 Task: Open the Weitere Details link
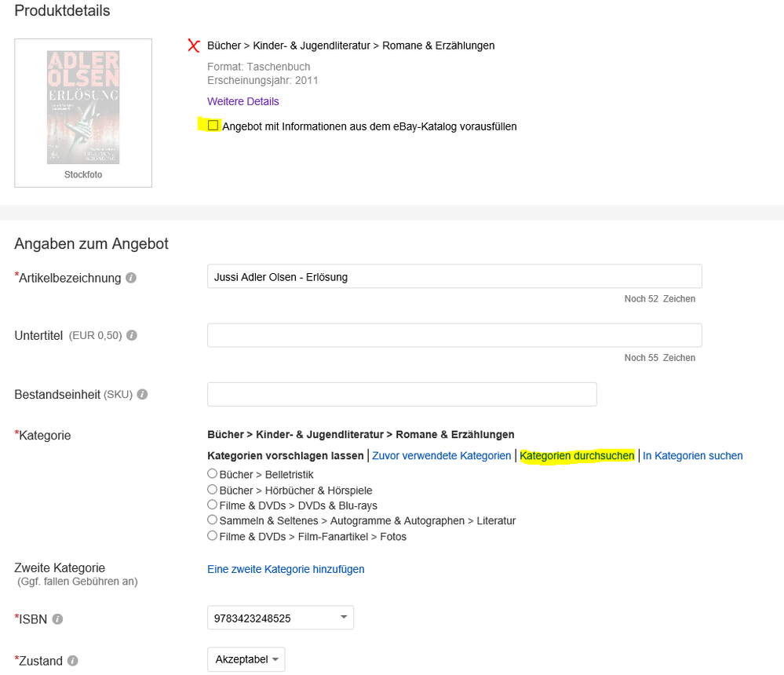point(242,101)
